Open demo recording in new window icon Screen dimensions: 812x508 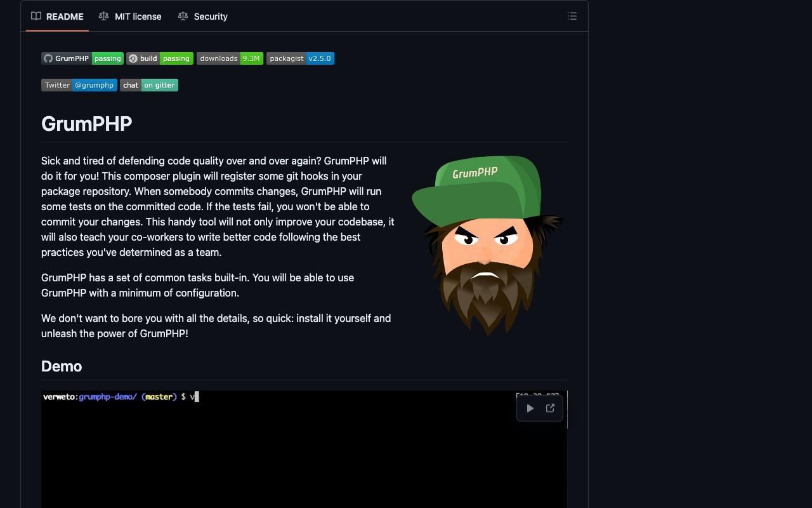tap(551, 408)
